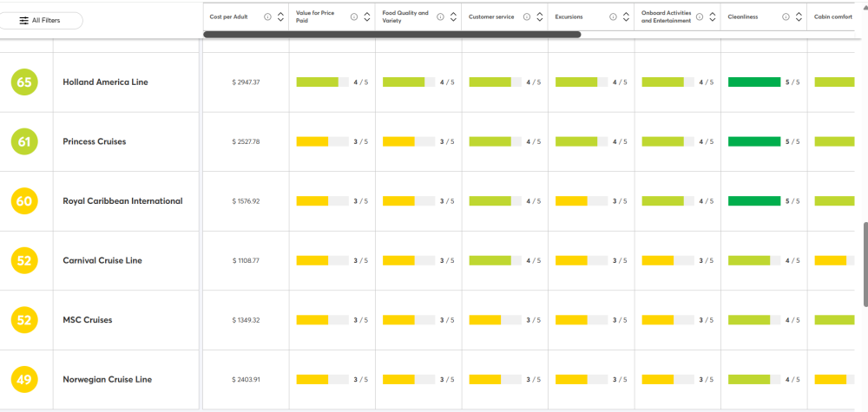The width and height of the screenshot is (868, 412).
Task: Click Holland America Food Quality rating bar
Action: pos(409,82)
